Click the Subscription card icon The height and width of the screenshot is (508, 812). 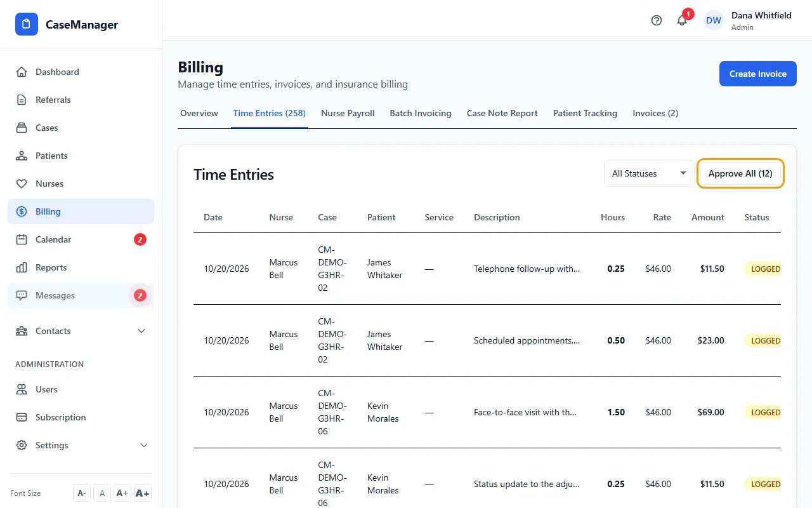point(22,417)
